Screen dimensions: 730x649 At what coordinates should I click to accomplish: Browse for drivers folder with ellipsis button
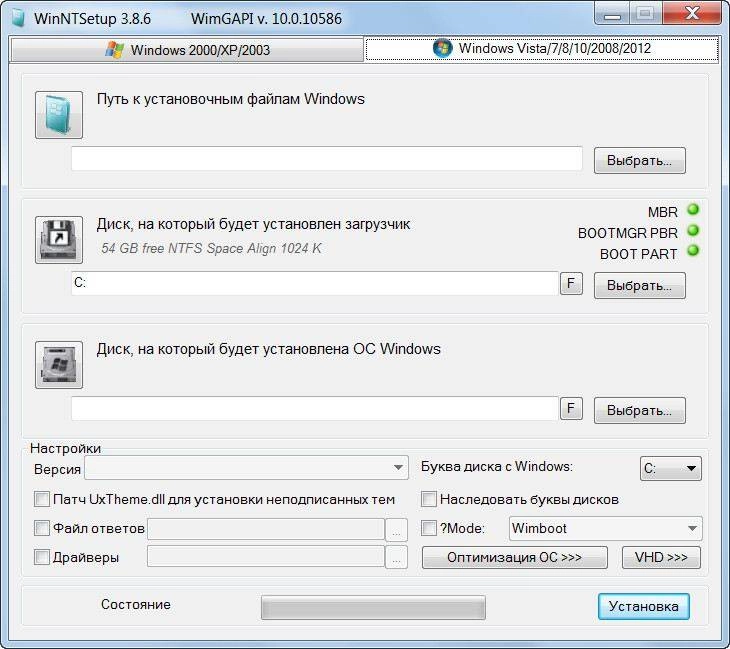click(396, 557)
